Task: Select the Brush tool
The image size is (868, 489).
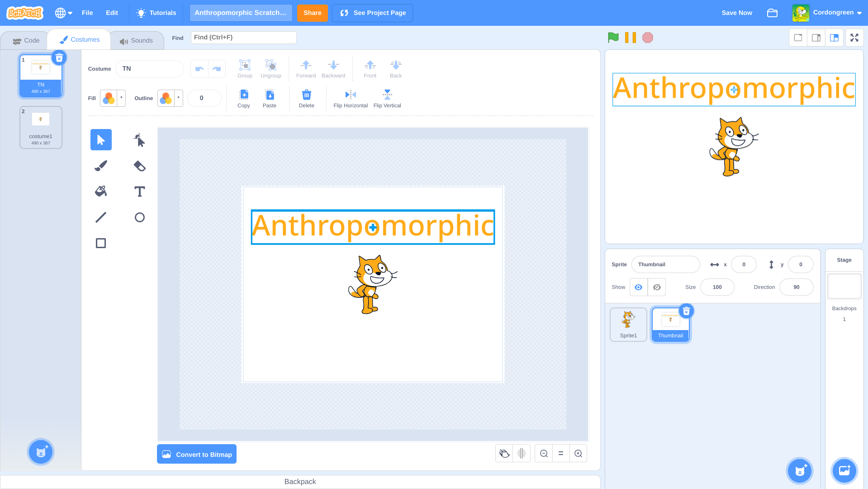Action: 100,165
